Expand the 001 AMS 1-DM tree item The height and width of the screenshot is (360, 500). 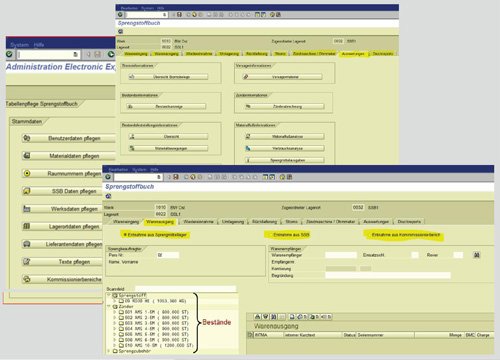[115, 312]
